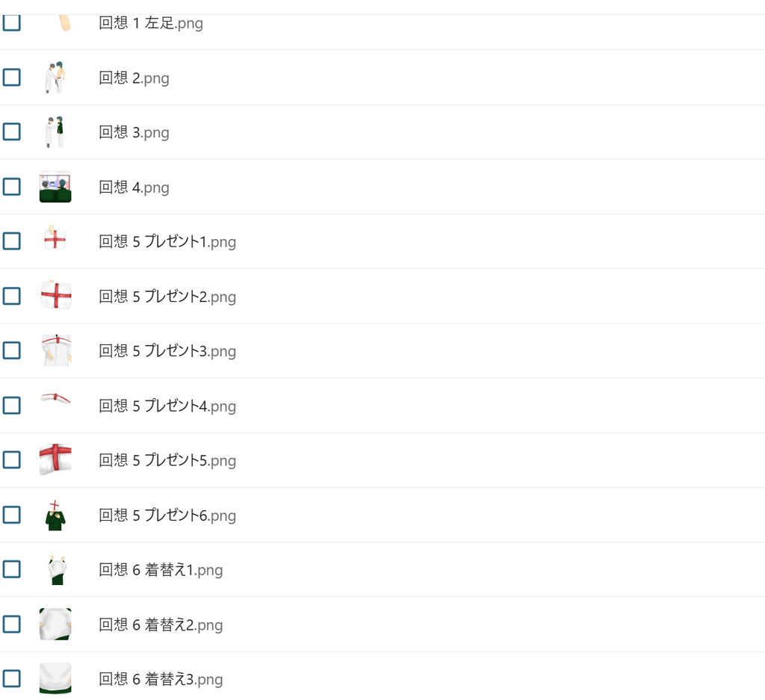
Task: Tick the checkbox for 回想 2.png
Action: tap(12, 77)
